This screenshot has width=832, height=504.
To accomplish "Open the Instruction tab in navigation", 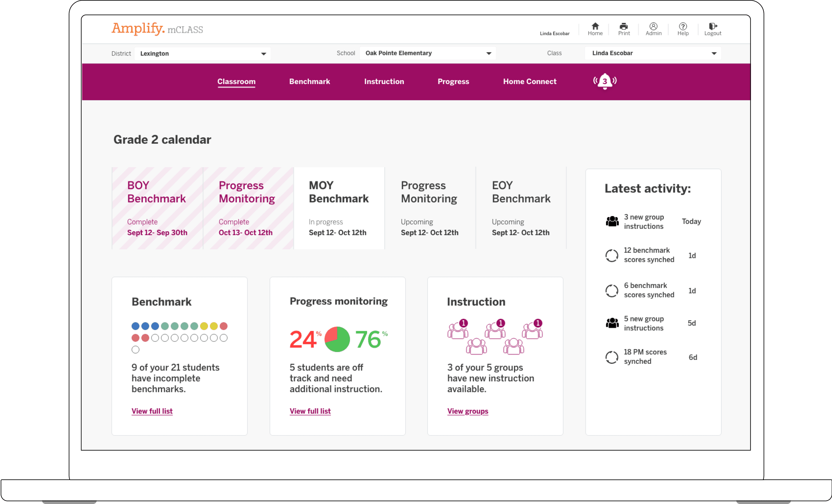I will (x=384, y=81).
